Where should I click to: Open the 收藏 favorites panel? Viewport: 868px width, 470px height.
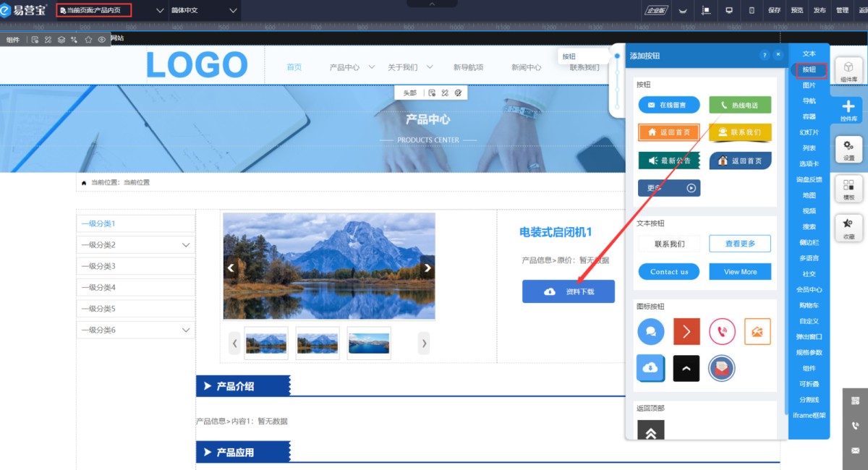pos(848,228)
